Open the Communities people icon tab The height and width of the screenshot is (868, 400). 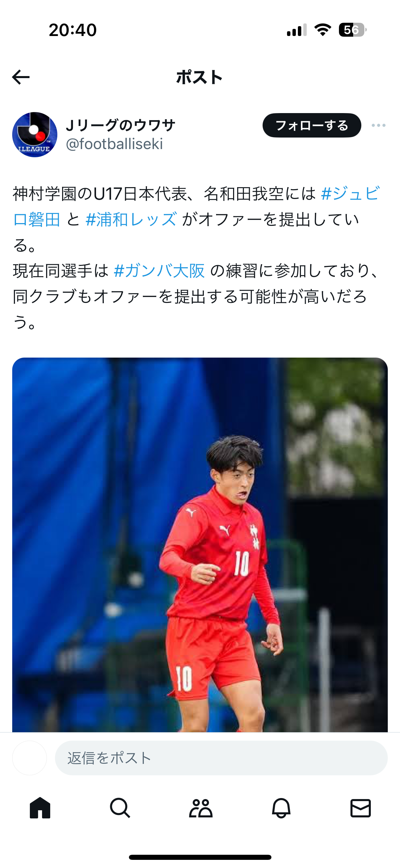(x=201, y=808)
